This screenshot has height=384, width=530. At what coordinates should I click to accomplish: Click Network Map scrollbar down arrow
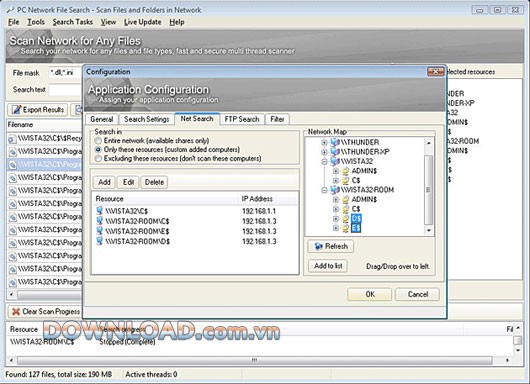429,231
